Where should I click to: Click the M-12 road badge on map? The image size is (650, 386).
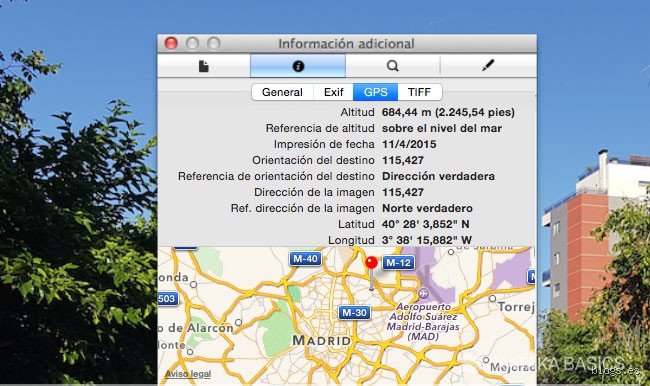(398, 263)
